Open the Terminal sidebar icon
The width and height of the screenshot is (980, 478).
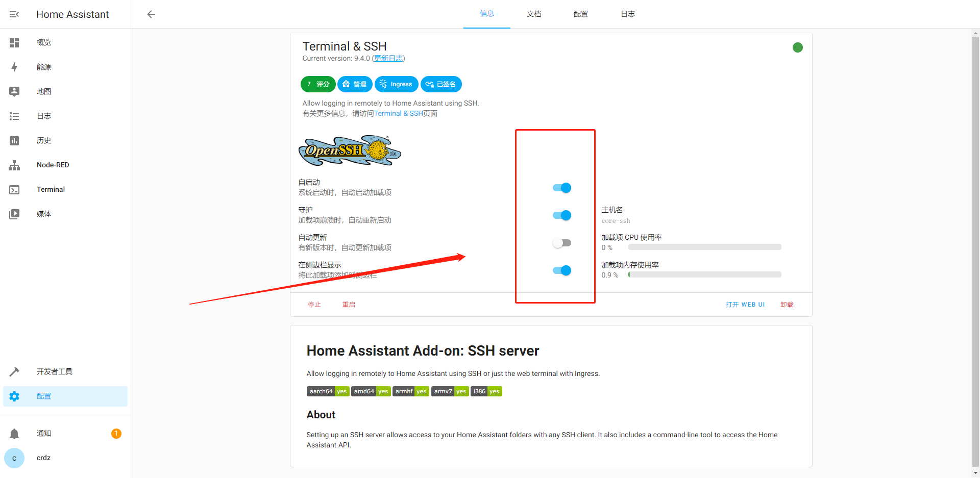[x=14, y=190]
